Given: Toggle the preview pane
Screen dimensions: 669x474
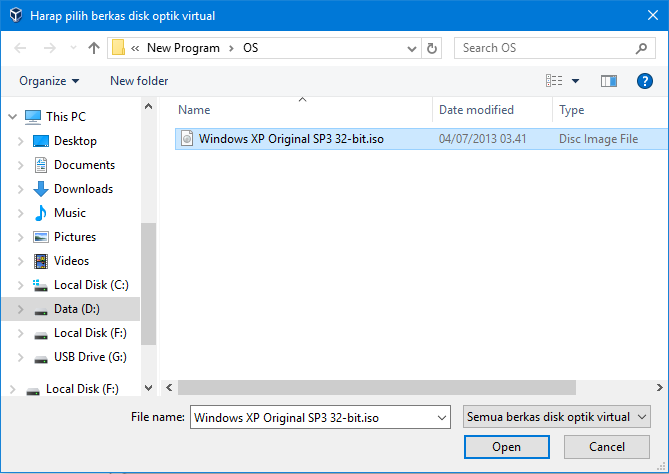Looking at the screenshot, I should [x=609, y=81].
